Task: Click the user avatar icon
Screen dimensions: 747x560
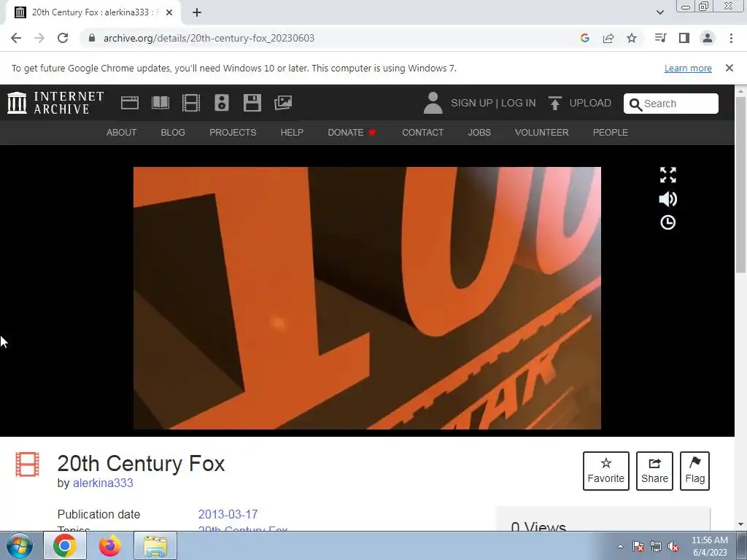Action: tap(433, 103)
